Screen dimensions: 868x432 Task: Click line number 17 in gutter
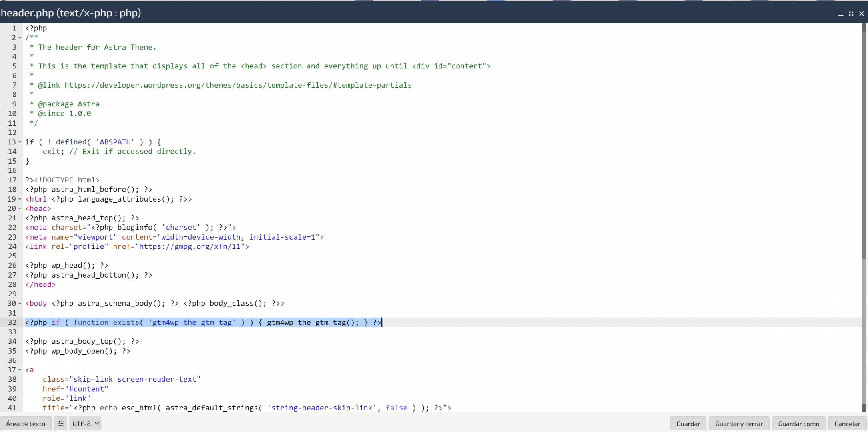tap(12, 180)
